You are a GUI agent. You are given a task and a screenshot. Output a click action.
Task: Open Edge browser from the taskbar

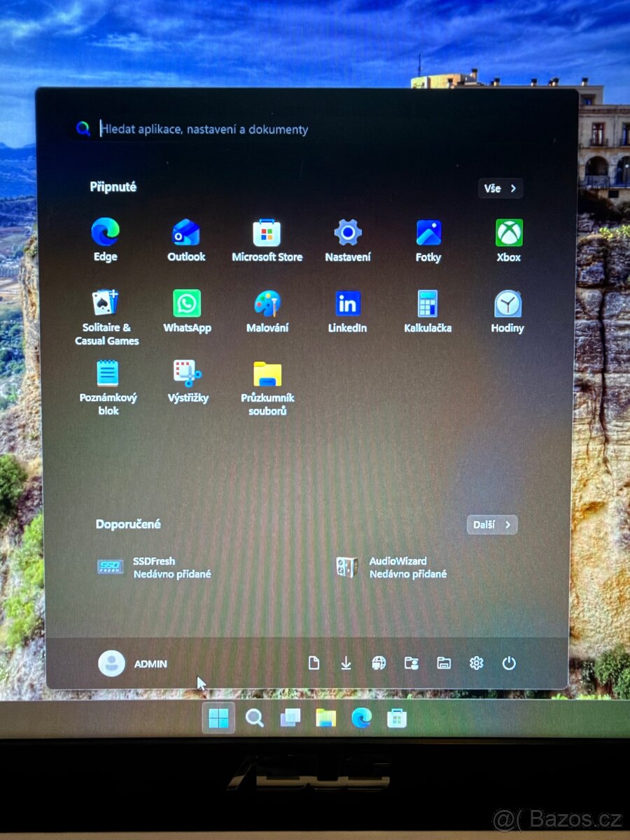(361, 718)
